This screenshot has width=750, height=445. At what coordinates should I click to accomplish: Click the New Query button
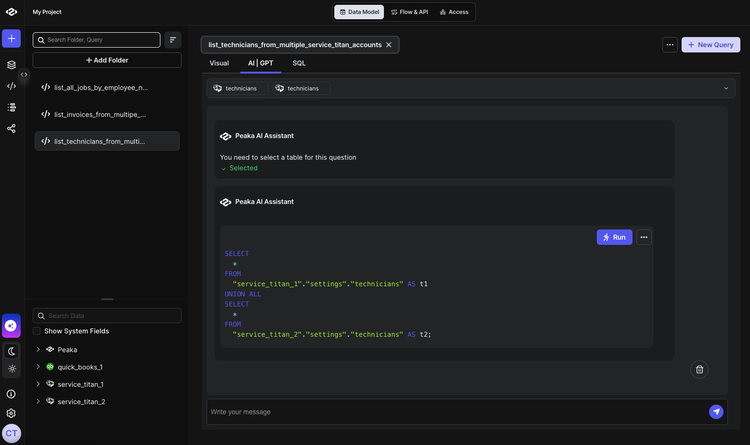710,45
